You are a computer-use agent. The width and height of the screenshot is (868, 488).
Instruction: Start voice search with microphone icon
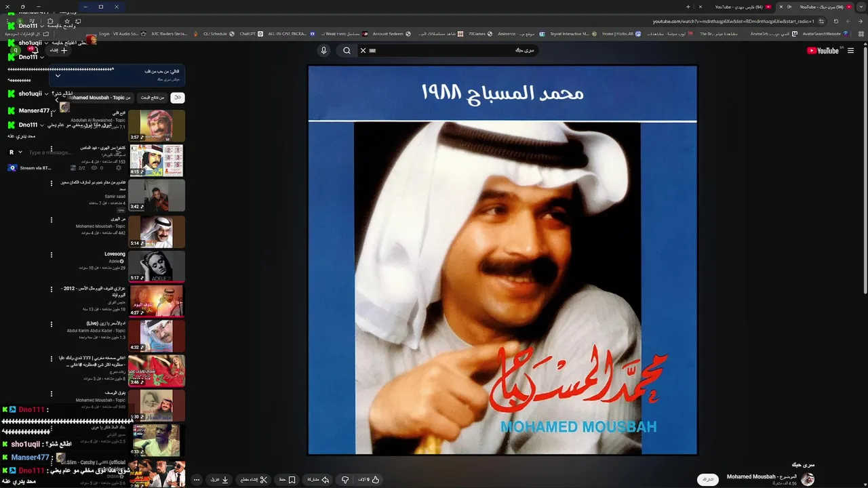[x=323, y=50]
